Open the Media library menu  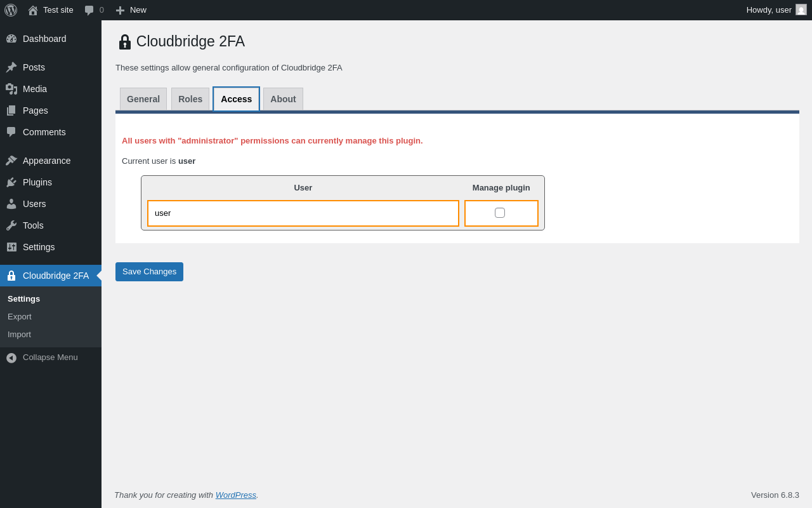coord(51,89)
